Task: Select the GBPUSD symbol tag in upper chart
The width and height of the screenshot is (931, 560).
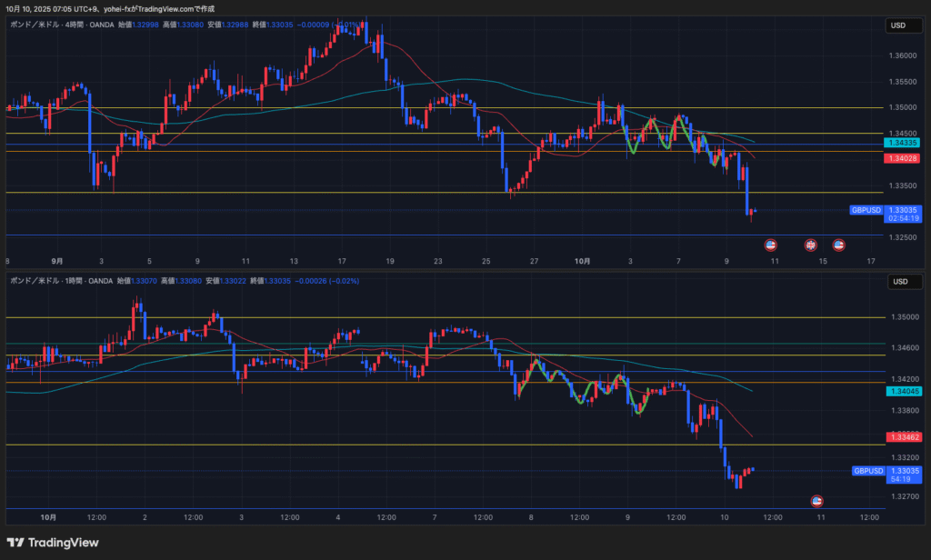Action: [866, 210]
